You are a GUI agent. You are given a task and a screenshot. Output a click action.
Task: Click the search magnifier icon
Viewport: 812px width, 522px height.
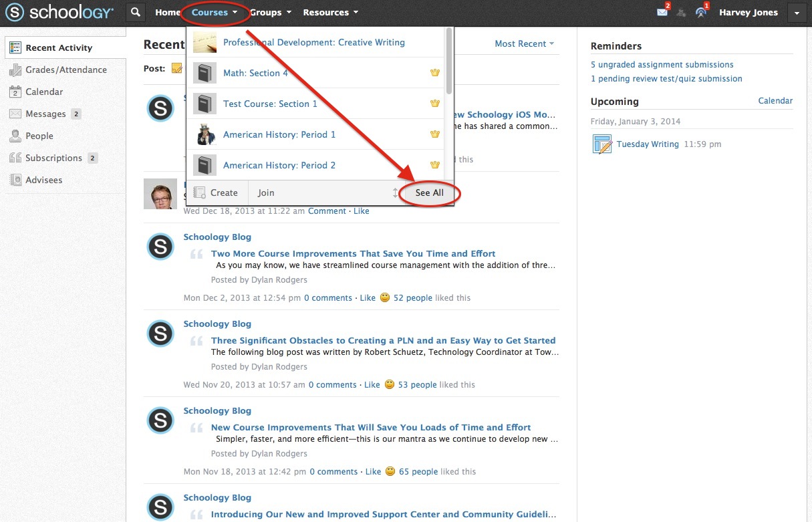tap(136, 13)
